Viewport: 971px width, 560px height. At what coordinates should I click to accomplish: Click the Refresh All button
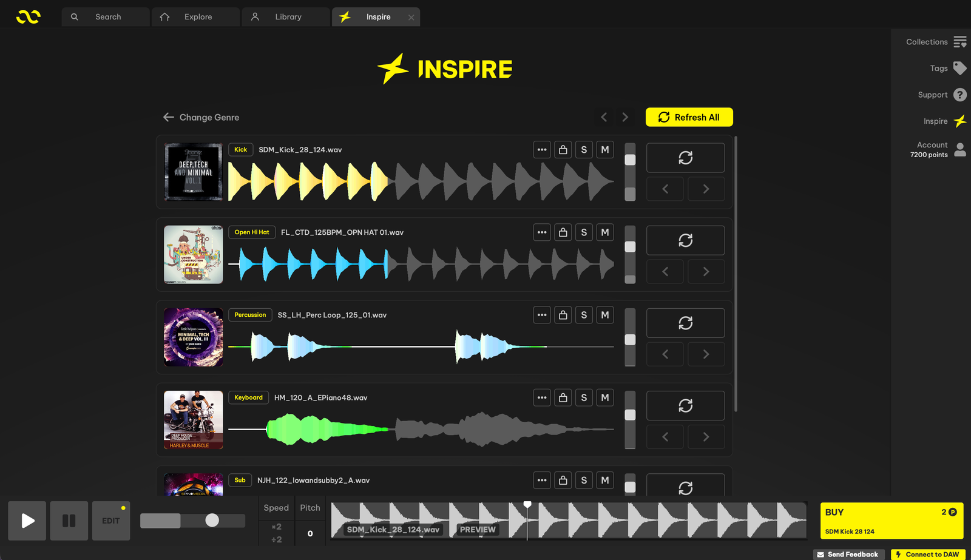click(x=689, y=117)
